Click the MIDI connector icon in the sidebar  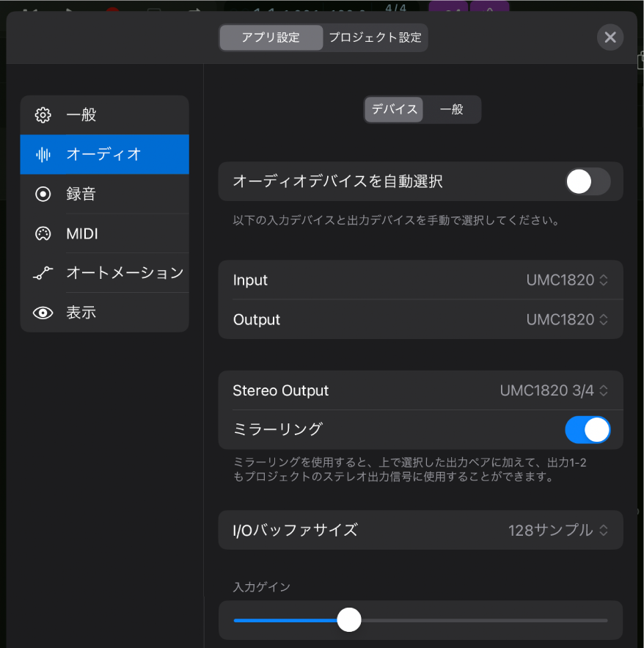click(x=43, y=233)
